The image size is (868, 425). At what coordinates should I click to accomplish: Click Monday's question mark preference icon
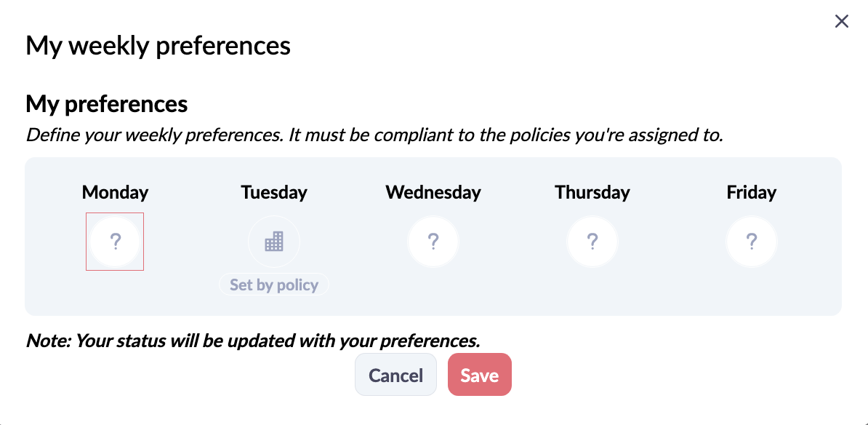tap(115, 242)
